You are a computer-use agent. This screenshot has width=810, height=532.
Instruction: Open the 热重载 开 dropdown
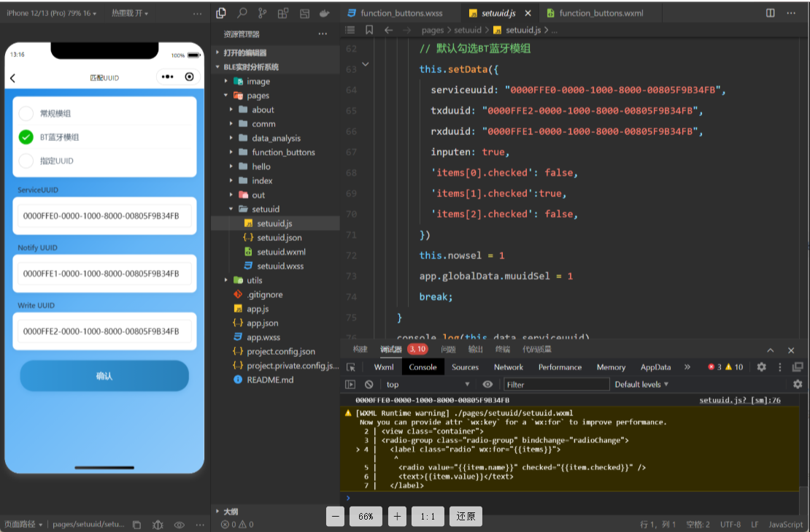pyautogui.click(x=130, y=13)
